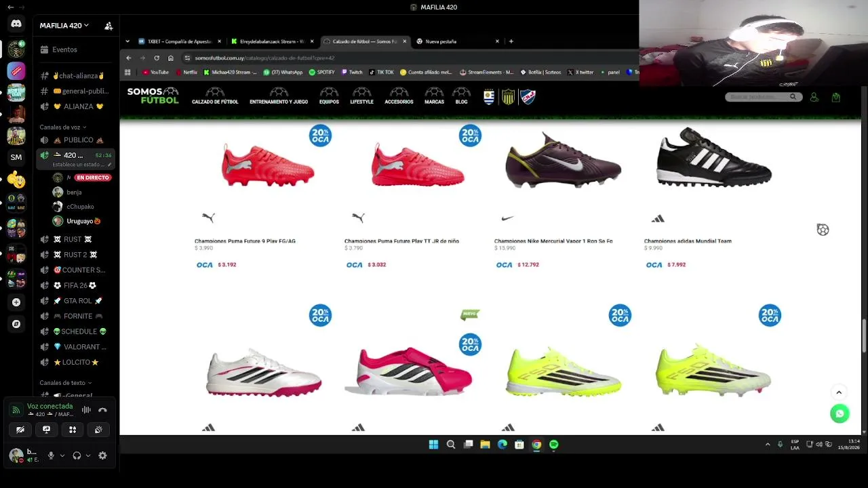Open Discord server discovery compass

pos(16,324)
